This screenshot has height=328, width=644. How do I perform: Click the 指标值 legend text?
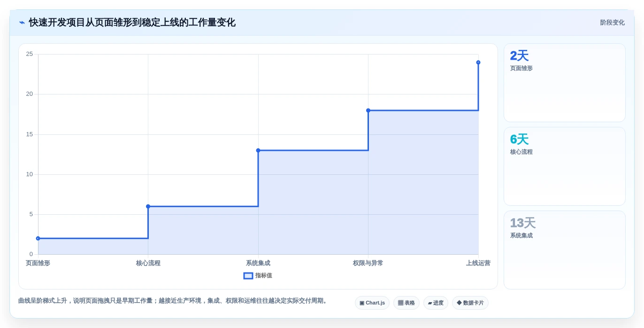pos(264,276)
